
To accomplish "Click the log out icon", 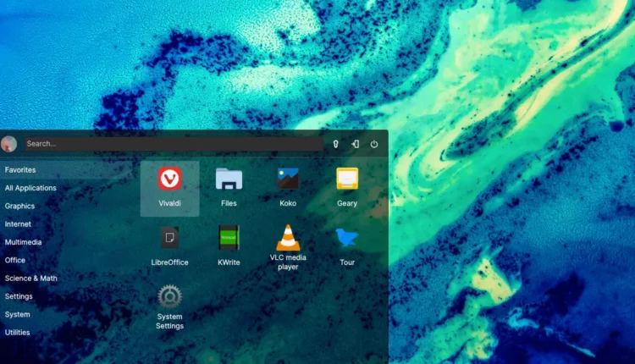I will pyautogui.click(x=355, y=144).
